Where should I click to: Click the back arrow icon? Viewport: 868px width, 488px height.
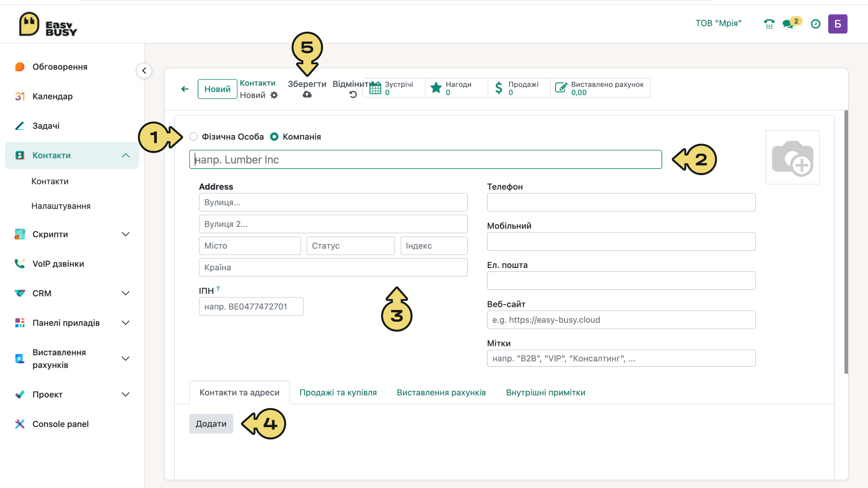[185, 89]
